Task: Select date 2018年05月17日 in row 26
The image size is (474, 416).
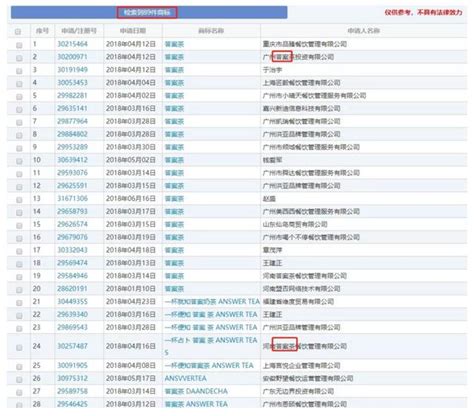Action: click(131, 378)
